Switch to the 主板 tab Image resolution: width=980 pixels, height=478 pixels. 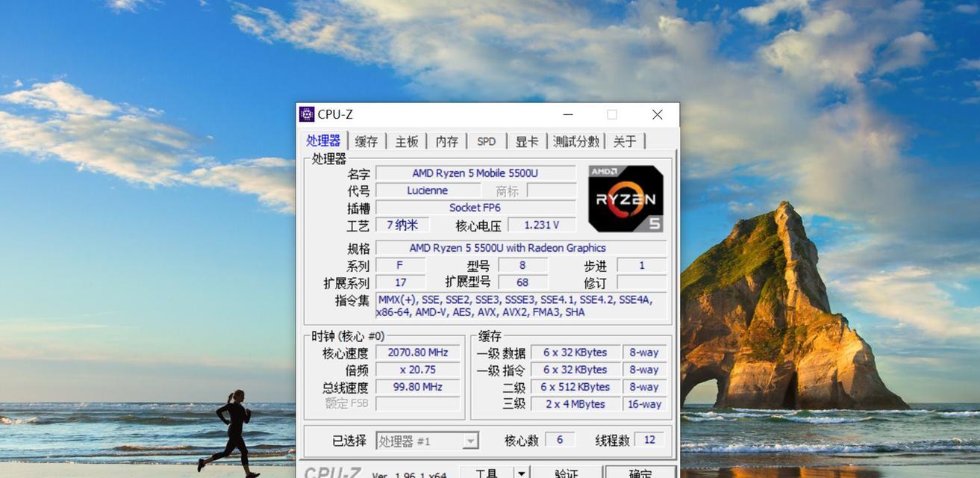click(x=407, y=141)
